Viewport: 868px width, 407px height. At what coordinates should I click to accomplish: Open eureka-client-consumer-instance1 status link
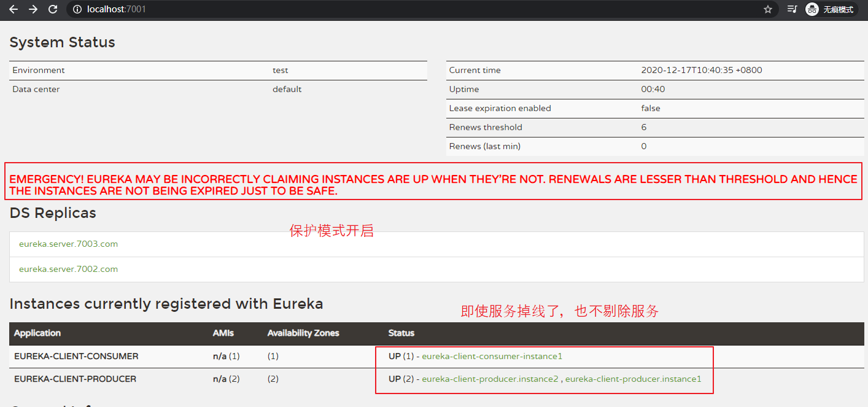coord(492,356)
